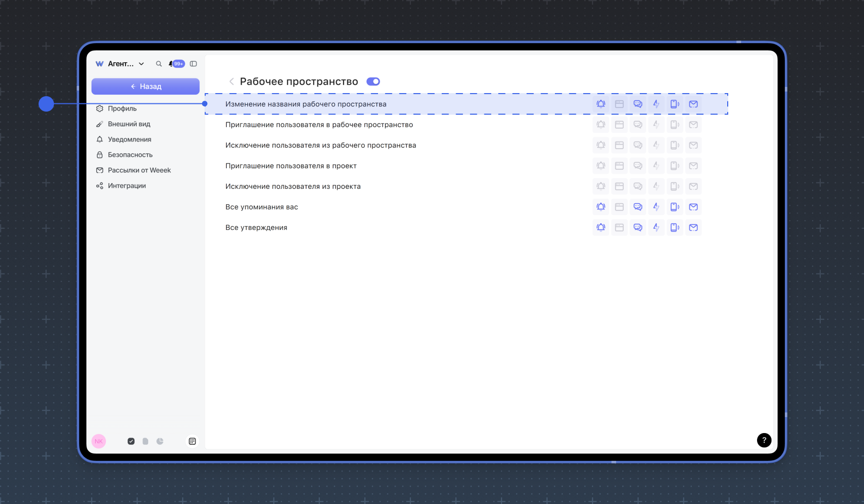This screenshot has width=864, height=504.
Task: Go to Рассылки от Weeek
Action: pos(139,170)
